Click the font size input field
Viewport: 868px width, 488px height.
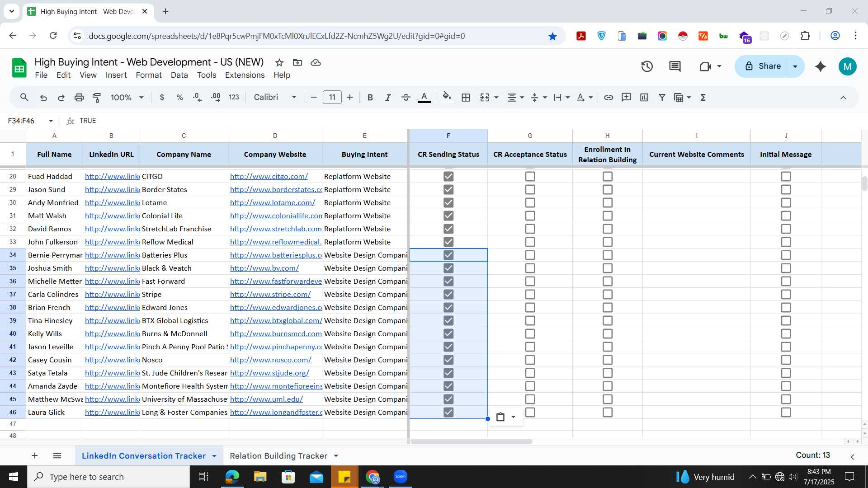tap(332, 98)
